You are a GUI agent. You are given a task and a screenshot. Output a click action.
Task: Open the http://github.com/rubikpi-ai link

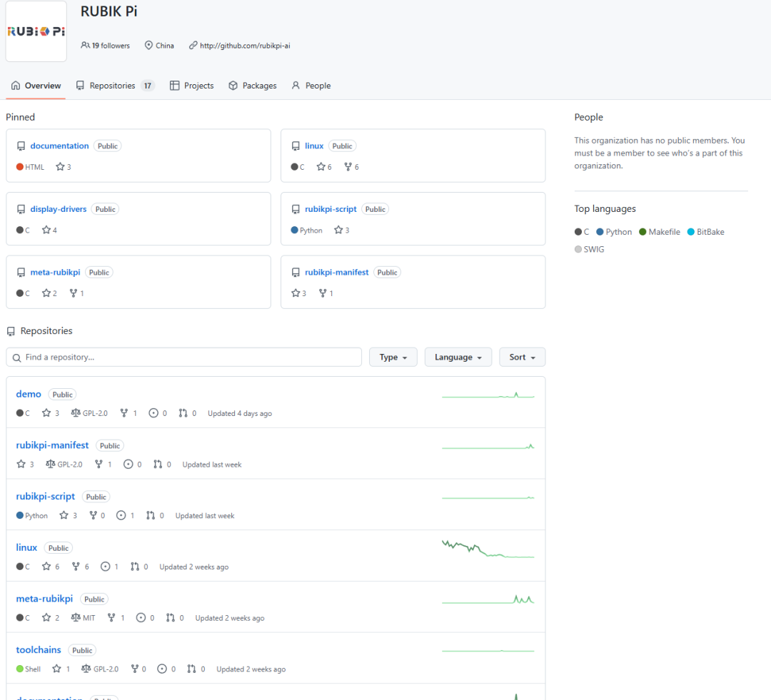(245, 45)
